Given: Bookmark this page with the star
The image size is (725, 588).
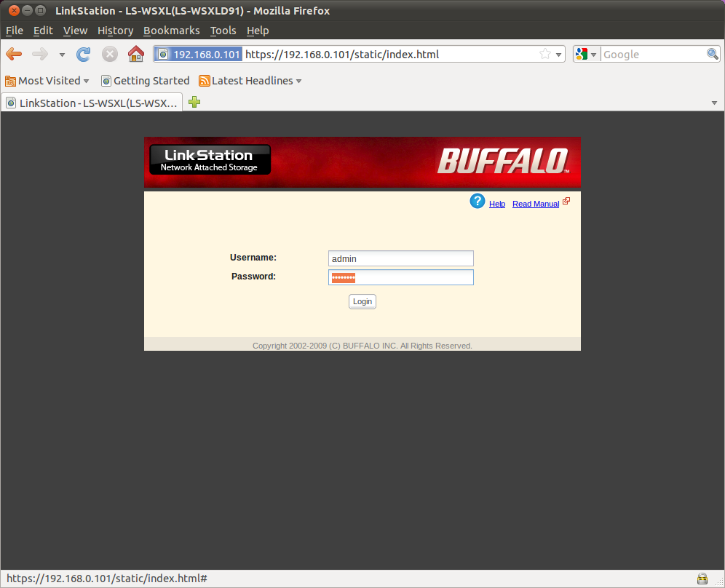Looking at the screenshot, I should (x=545, y=54).
